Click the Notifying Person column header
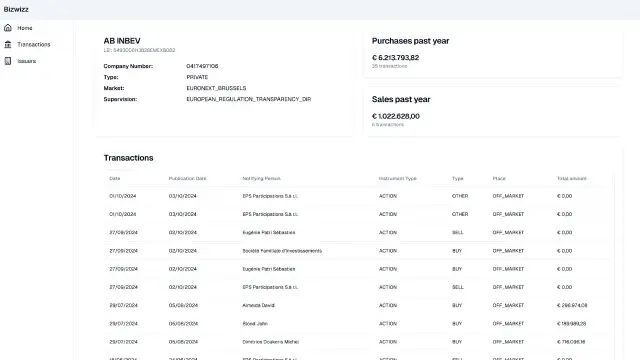The height and width of the screenshot is (360, 640). (x=262, y=178)
